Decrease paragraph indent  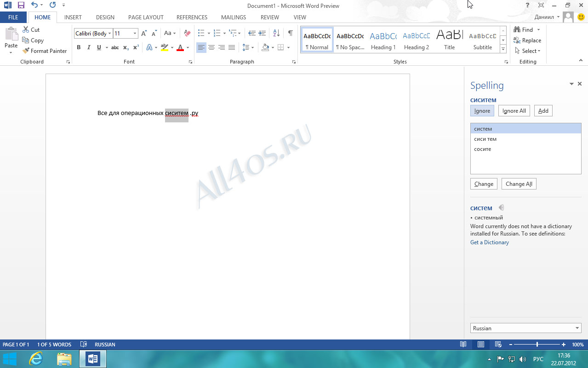point(252,33)
